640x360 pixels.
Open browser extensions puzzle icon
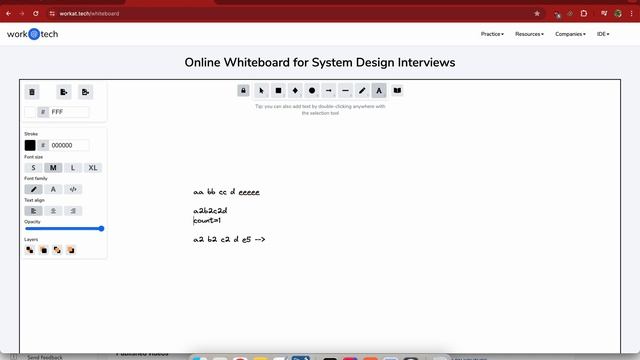[584, 13]
